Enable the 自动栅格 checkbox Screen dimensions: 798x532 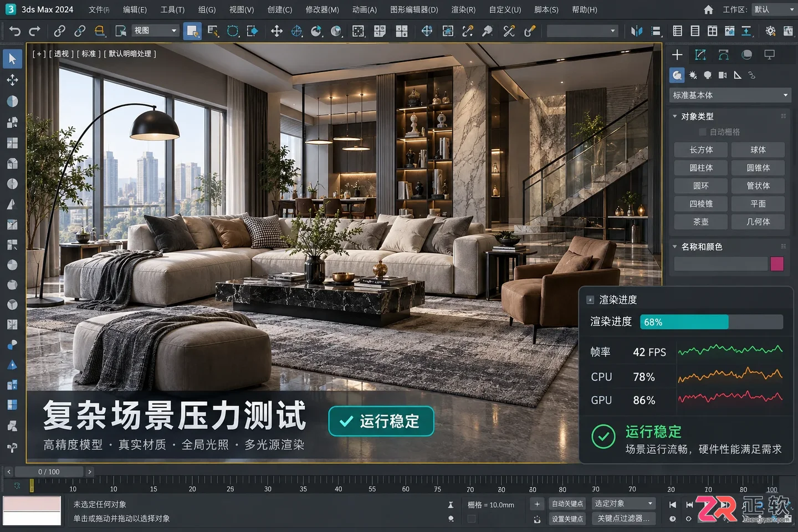click(x=703, y=132)
